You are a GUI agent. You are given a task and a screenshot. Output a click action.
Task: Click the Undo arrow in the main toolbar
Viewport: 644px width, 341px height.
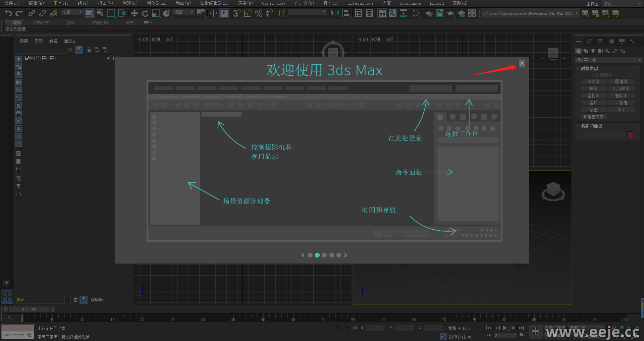tap(8, 13)
